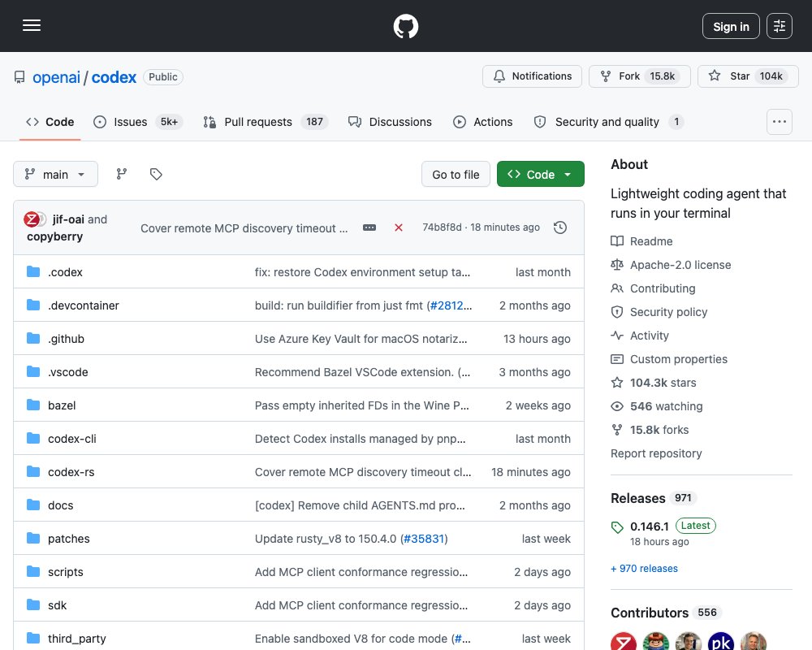Open commit history clock icon
Screen dimensions: 812x650
click(559, 227)
